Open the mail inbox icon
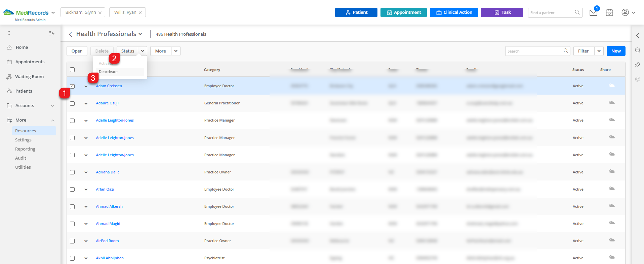This screenshot has width=644, height=264. [593, 13]
